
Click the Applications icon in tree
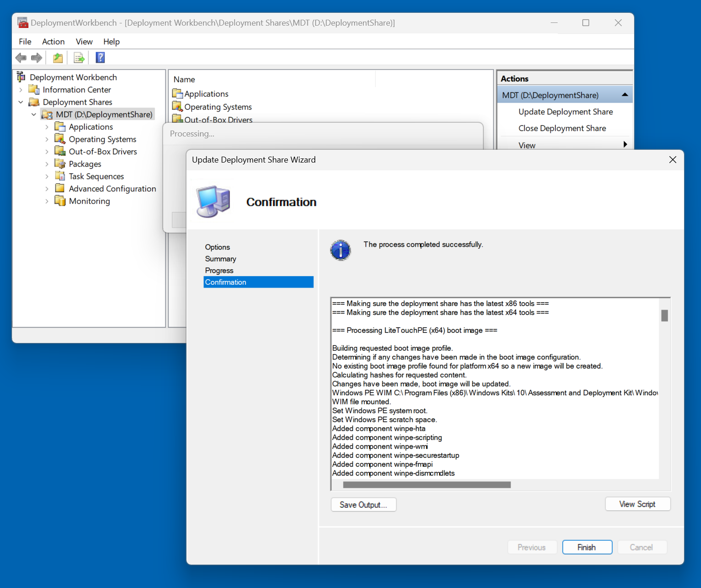pyautogui.click(x=60, y=126)
